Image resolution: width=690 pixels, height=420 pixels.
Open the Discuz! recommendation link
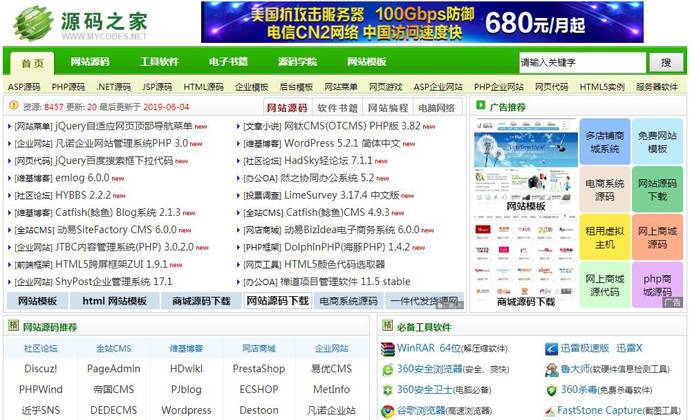tap(40, 368)
